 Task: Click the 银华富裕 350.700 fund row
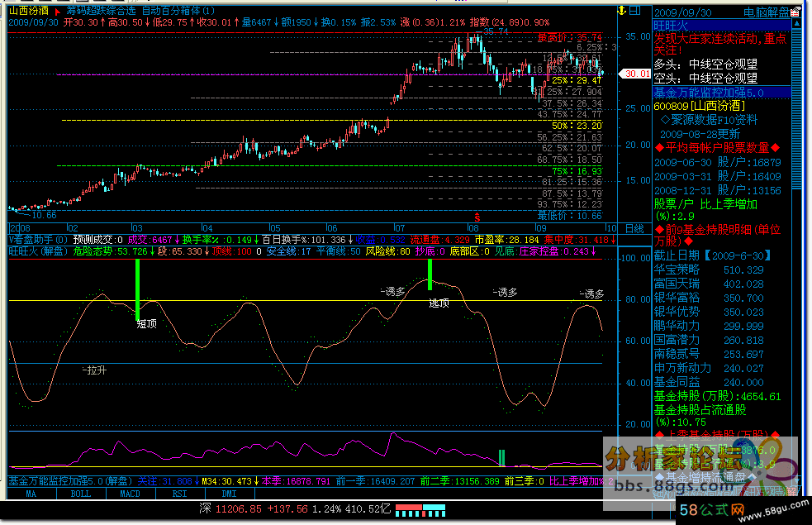coord(709,298)
